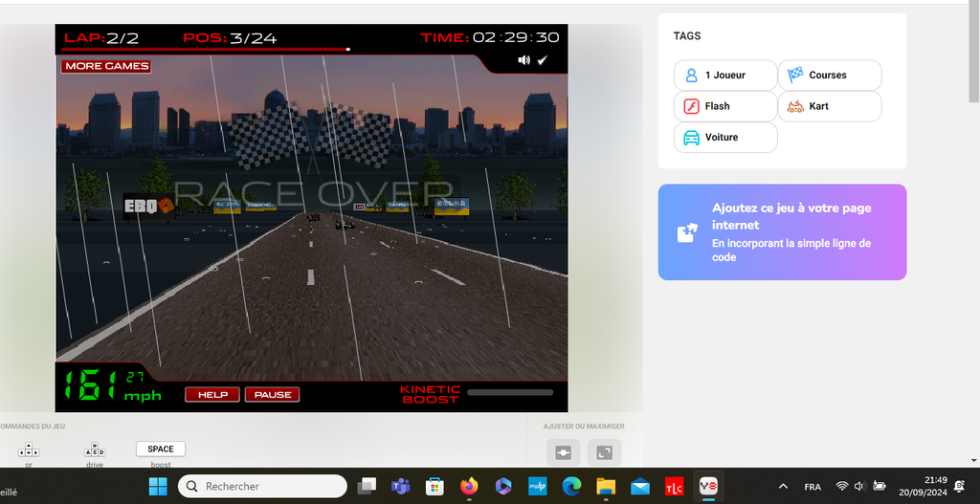Screen dimensions: 980x504
Task: Click the Voiture car icon
Action: click(691, 138)
